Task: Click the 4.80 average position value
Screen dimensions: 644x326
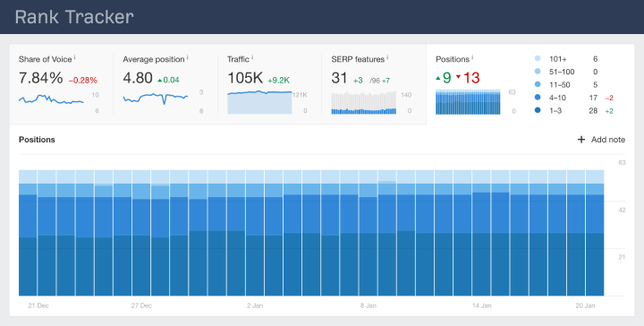Action: tap(138, 78)
